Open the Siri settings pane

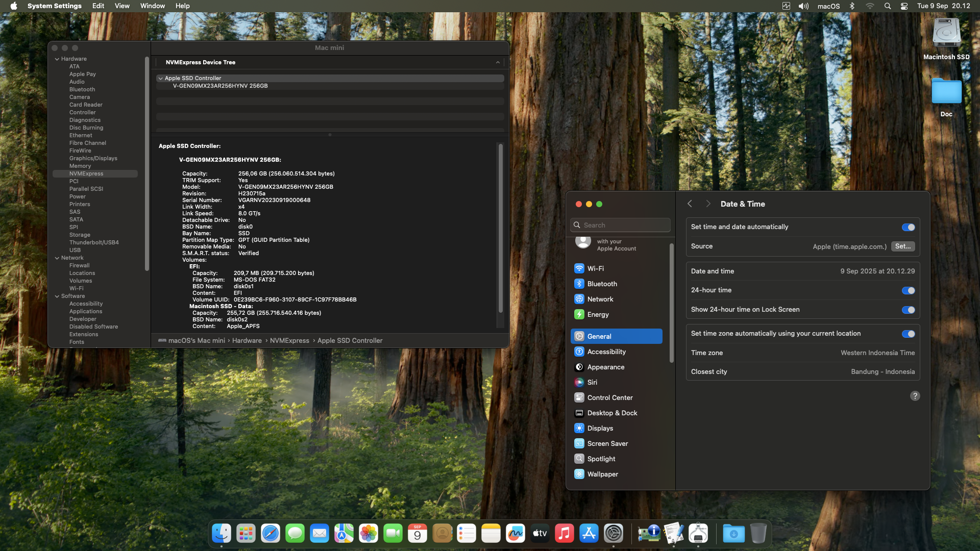pyautogui.click(x=616, y=382)
